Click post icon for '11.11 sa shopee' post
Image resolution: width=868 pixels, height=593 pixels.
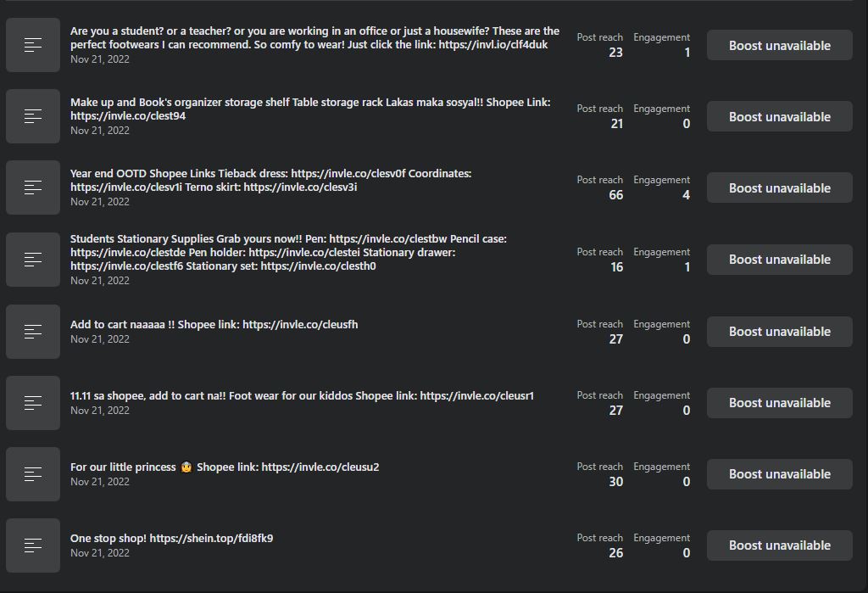pyautogui.click(x=33, y=403)
